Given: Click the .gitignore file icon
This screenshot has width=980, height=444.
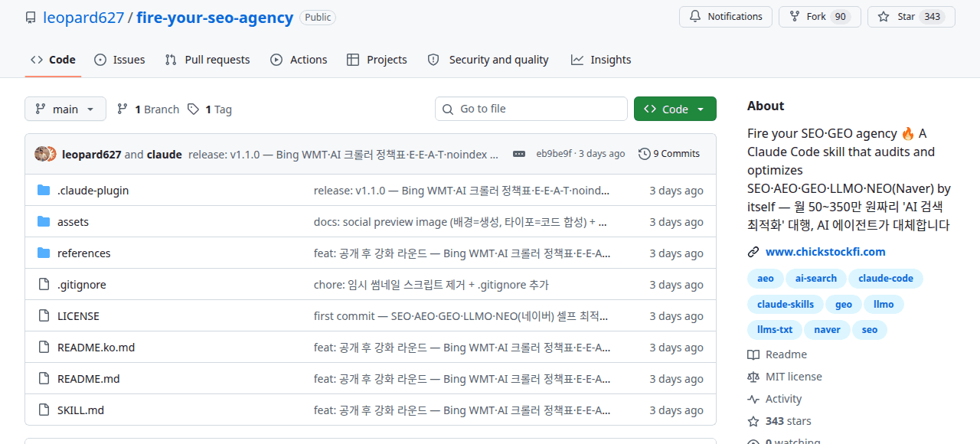Looking at the screenshot, I should (x=44, y=285).
